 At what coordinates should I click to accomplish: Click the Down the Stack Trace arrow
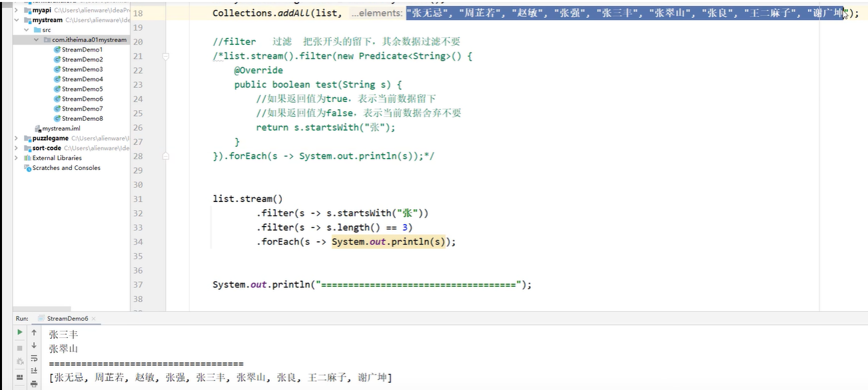[35, 345]
